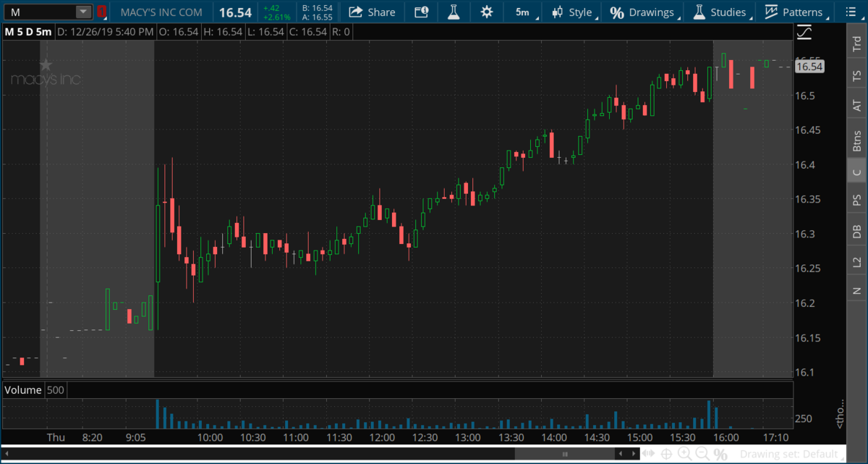
Task: Click the +2.61% change value
Action: coord(277,16)
